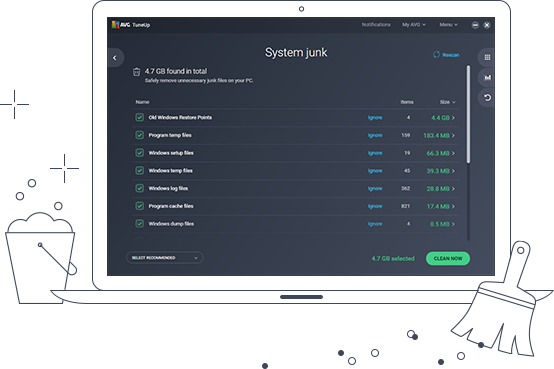Click the trash bin icon beside total found
This screenshot has width=554, height=369.
pyautogui.click(x=136, y=72)
